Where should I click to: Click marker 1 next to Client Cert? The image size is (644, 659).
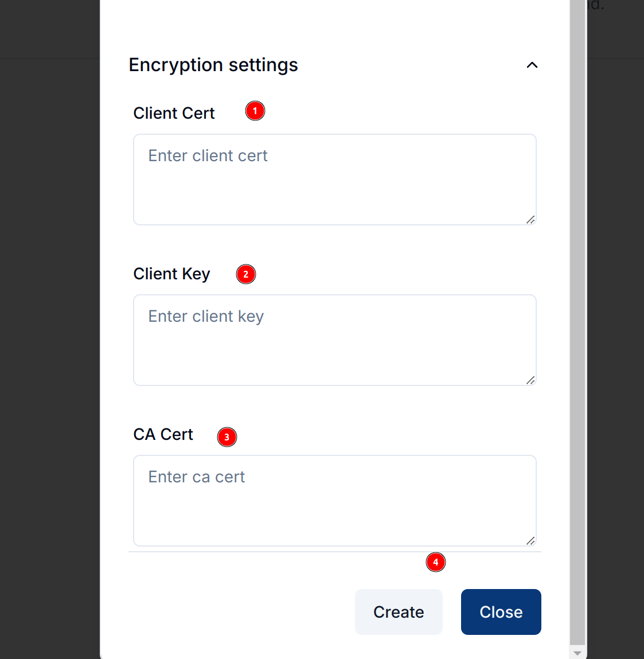[255, 111]
